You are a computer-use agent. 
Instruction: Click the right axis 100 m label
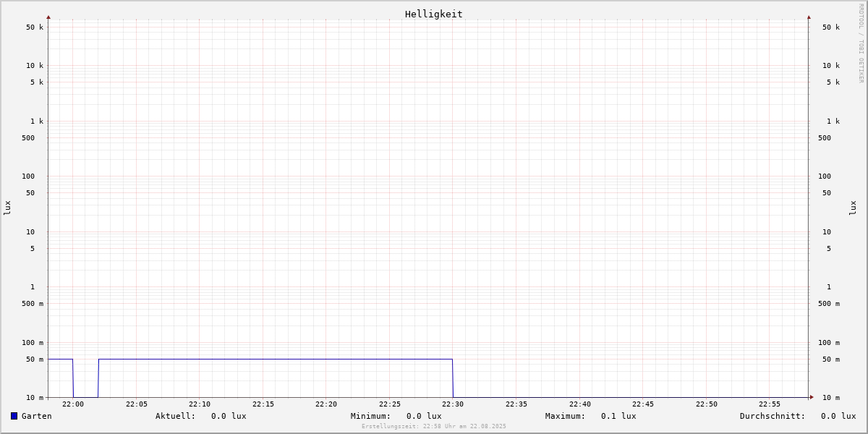click(x=829, y=343)
